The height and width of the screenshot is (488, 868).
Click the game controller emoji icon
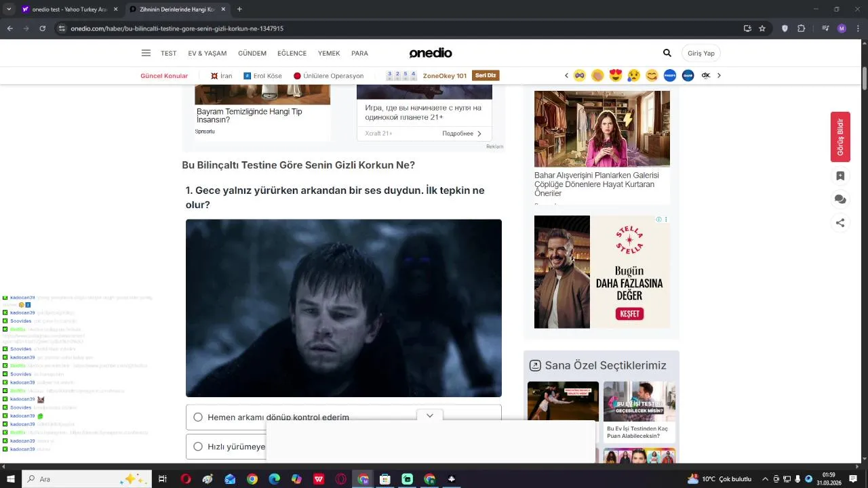tap(580, 75)
